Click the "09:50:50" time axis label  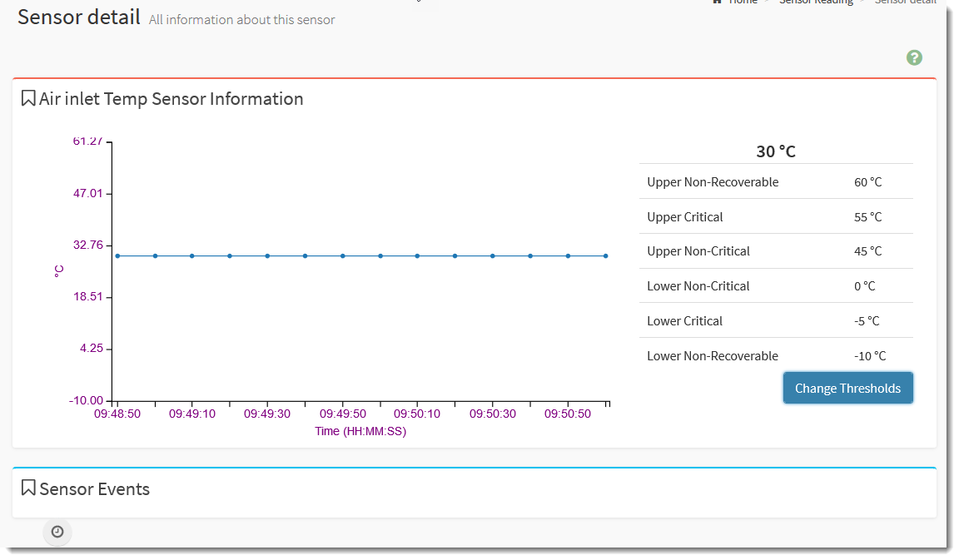click(x=568, y=414)
